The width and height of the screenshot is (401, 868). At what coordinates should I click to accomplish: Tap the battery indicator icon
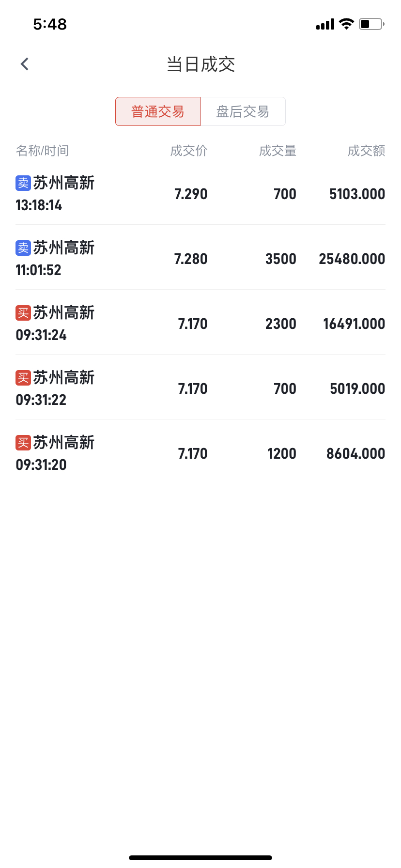[371, 24]
